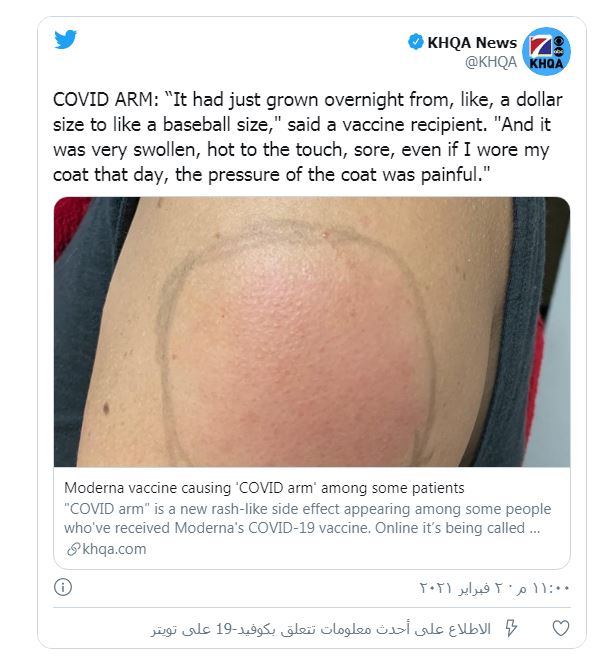This screenshot has height=665, width=607.
Task: Open the COVID arm rash photo
Action: 312,332
